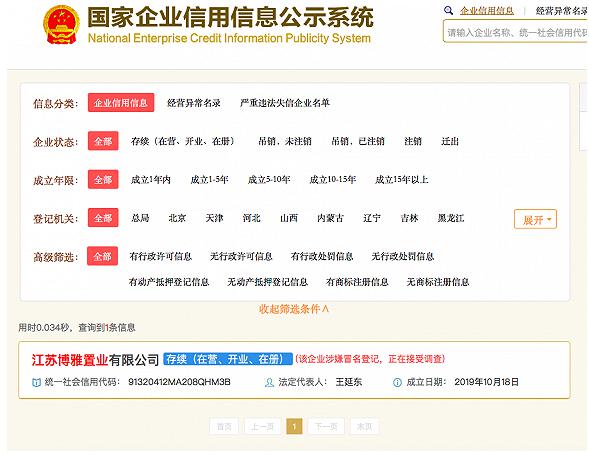
Task: Filter registration authority 辽宁
Action: click(372, 218)
